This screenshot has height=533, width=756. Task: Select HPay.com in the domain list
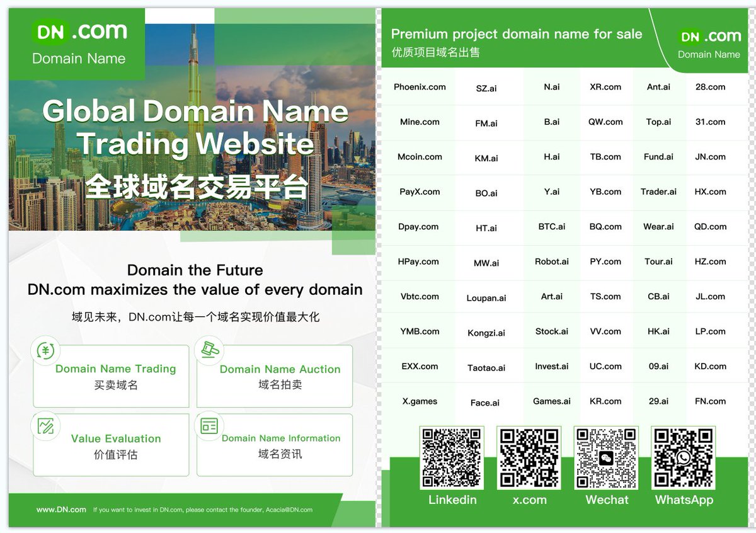[420, 261]
